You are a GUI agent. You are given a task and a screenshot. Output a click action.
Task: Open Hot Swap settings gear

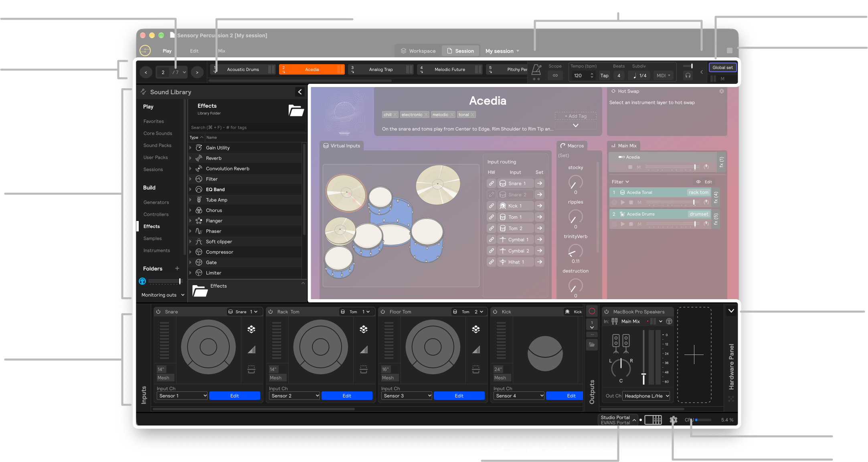pos(722,91)
